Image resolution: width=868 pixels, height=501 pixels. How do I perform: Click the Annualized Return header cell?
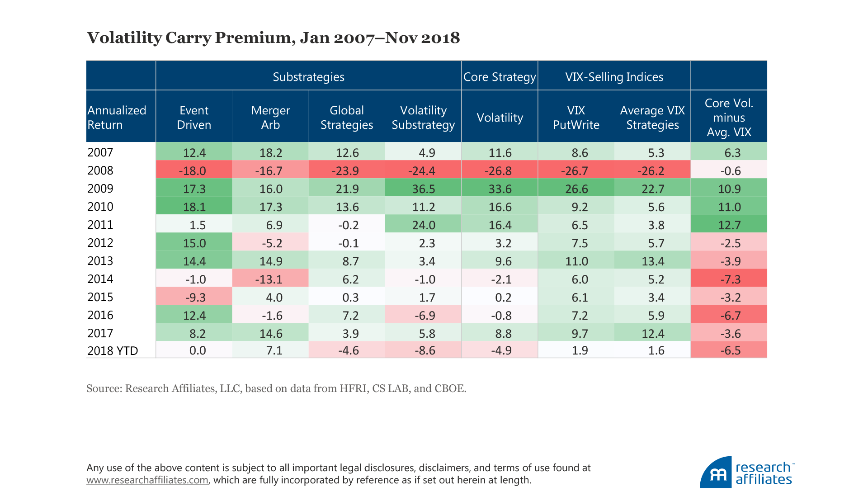pos(117,118)
